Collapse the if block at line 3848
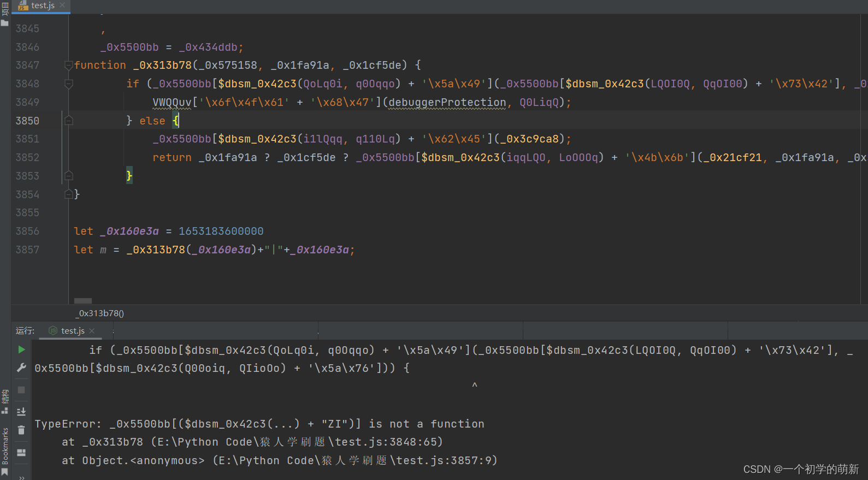 point(69,84)
